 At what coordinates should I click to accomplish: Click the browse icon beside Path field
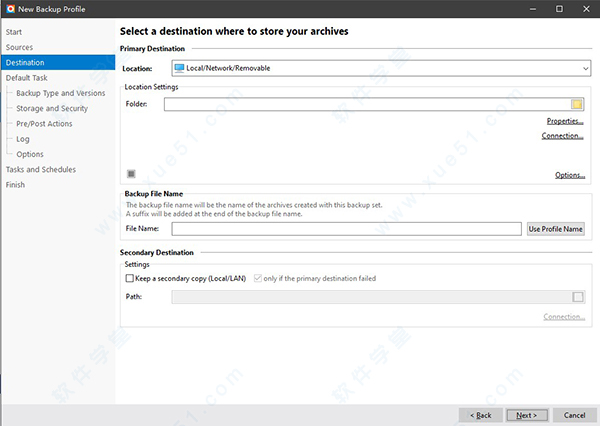click(x=577, y=296)
